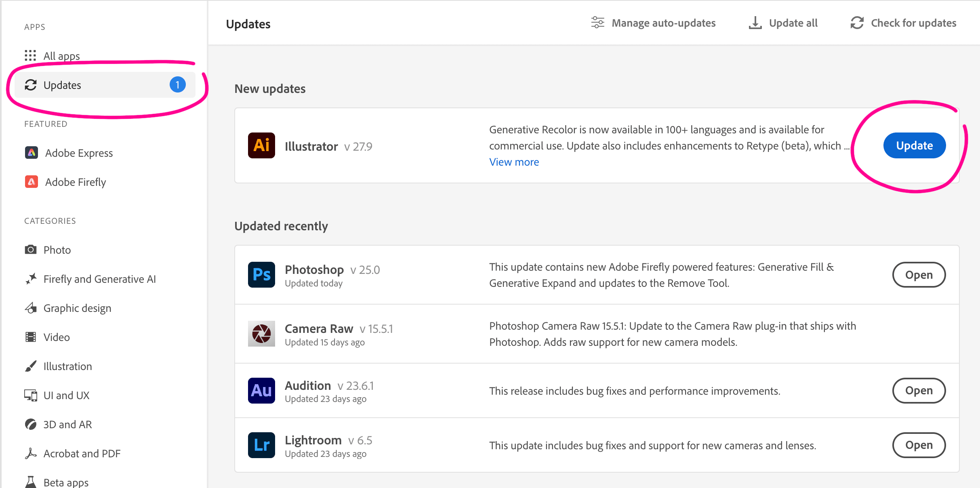Select All apps in sidebar
Viewport: 980px width, 488px height.
coord(61,56)
